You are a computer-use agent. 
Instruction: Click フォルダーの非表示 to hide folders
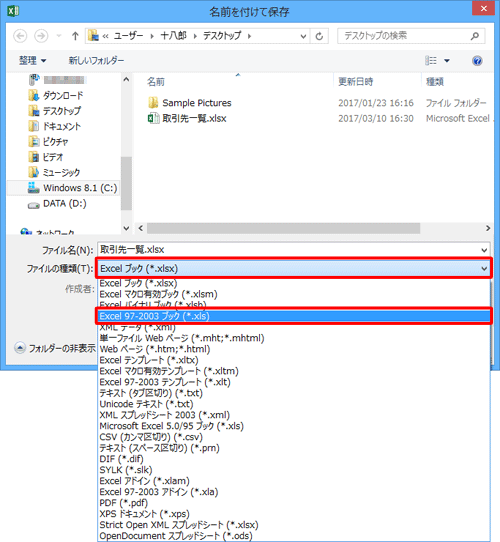pyautogui.click(x=55, y=348)
